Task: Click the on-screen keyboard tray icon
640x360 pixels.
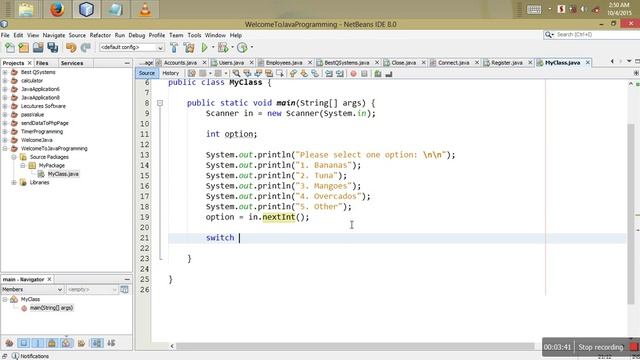Action: click(x=534, y=9)
